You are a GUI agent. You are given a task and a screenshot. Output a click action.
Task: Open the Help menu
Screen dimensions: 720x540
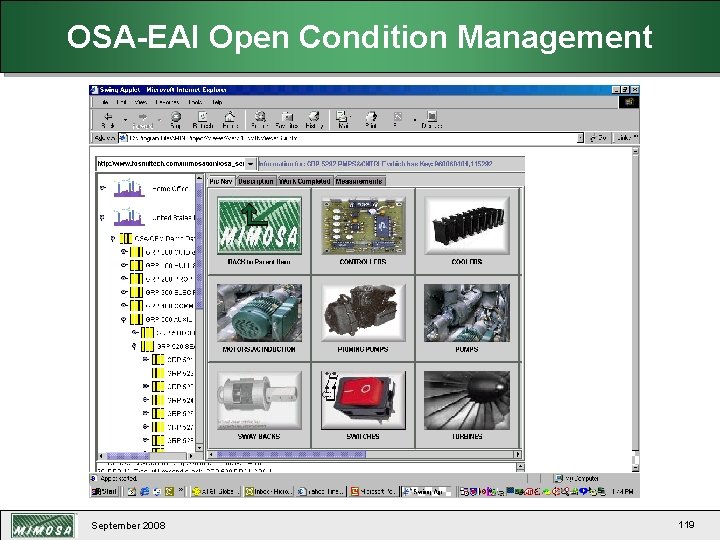pos(217,102)
